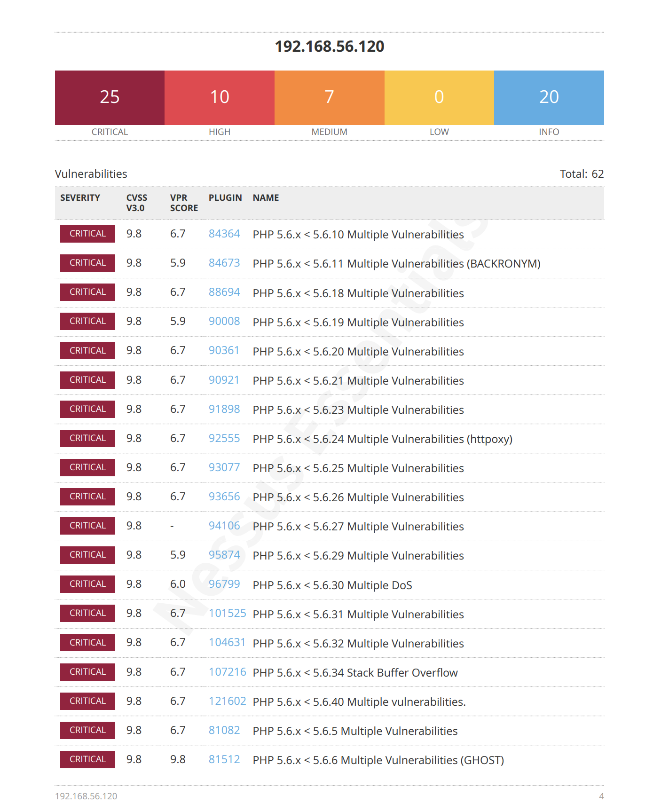Open plugin link 90361
This screenshot has height=812, width=661.
224,350
